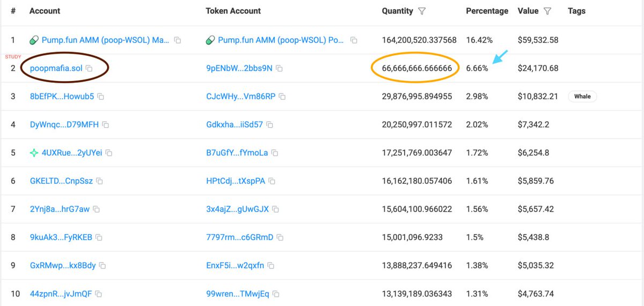Select the $24,170.68 value cell
Screen dimensions: 644x306
(538, 69)
